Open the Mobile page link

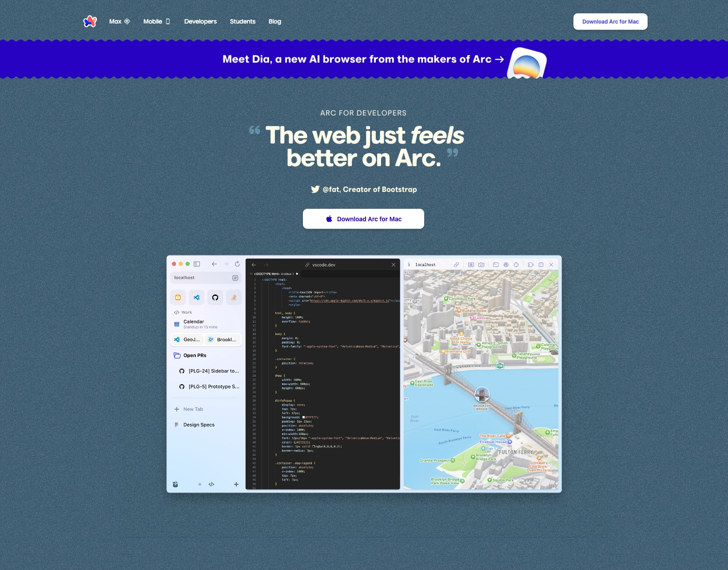point(157,21)
